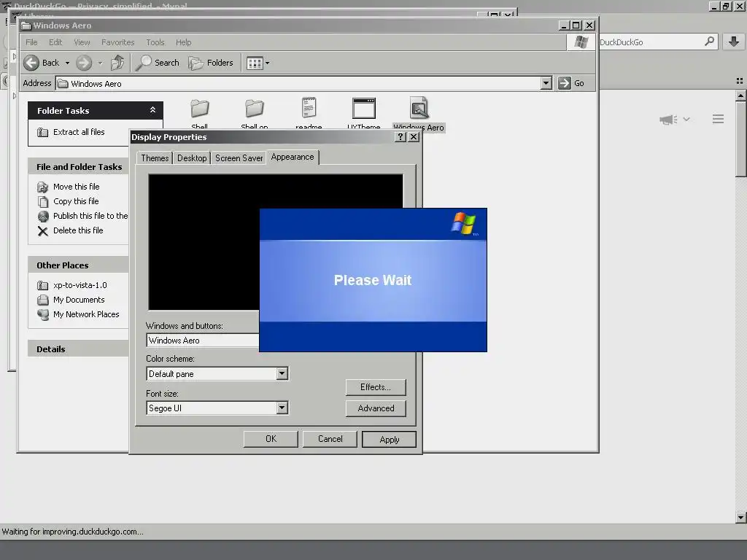747x560 pixels.
Task: Click the megaphone icon in browser
Action: pyautogui.click(x=668, y=120)
